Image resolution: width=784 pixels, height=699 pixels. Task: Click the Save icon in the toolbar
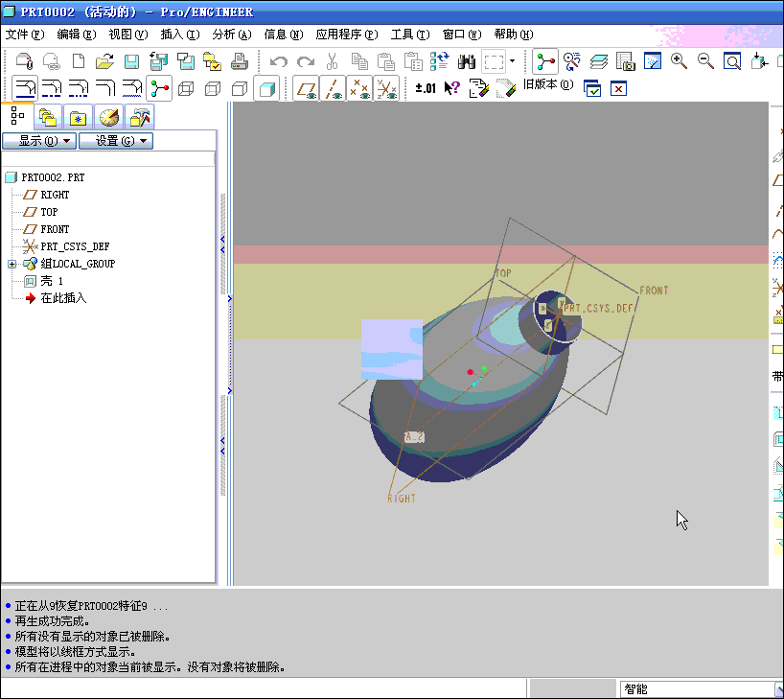tap(130, 60)
